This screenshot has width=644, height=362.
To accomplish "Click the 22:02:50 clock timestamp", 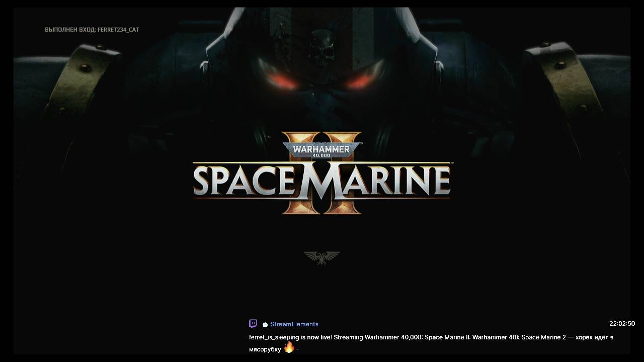I will (x=622, y=324).
